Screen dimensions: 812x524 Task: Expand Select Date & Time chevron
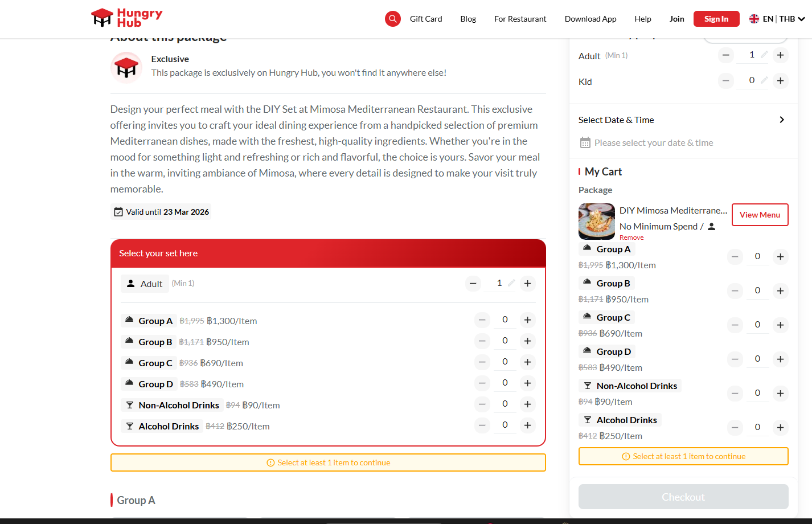(x=782, y=120)
